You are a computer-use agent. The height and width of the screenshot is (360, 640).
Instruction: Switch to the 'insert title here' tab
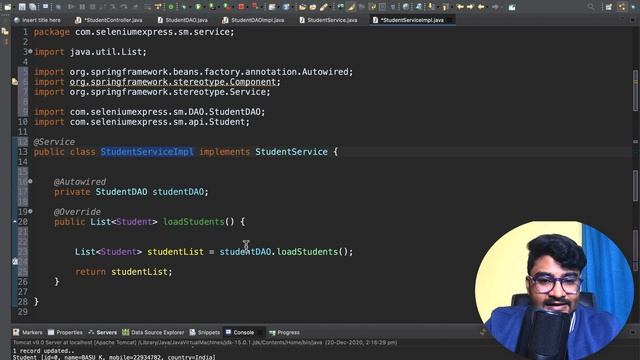[37, 20]
